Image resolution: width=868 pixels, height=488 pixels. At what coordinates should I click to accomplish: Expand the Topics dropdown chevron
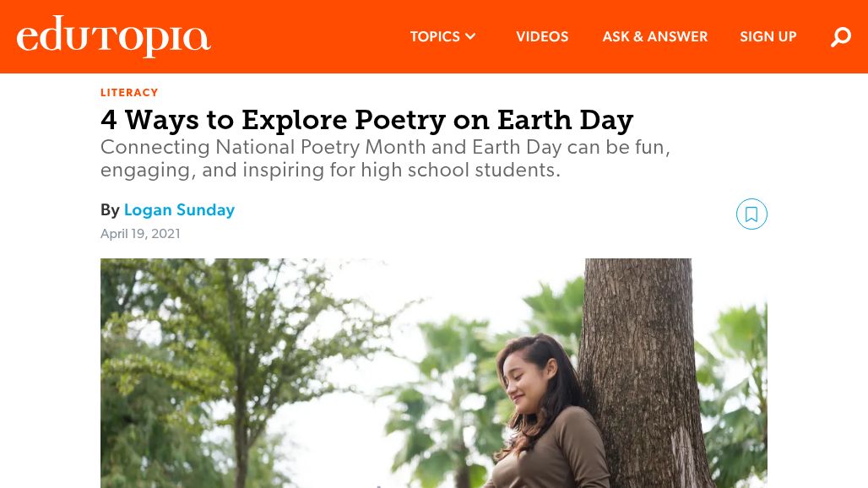tap(470, 37)
